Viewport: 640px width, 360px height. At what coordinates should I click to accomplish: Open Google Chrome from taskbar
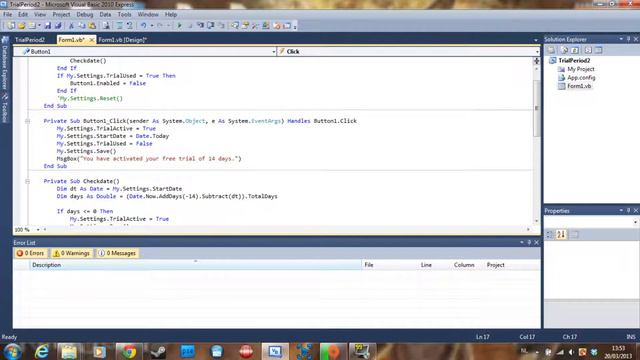point(129,351)
